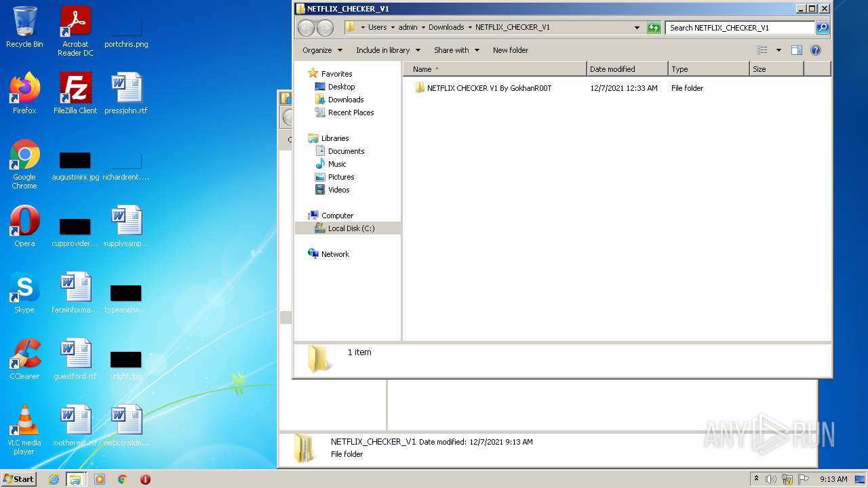Select the pressjohn.rtf file on the desktop
This screenshot has width=868, height=488.
coord(126,94)
